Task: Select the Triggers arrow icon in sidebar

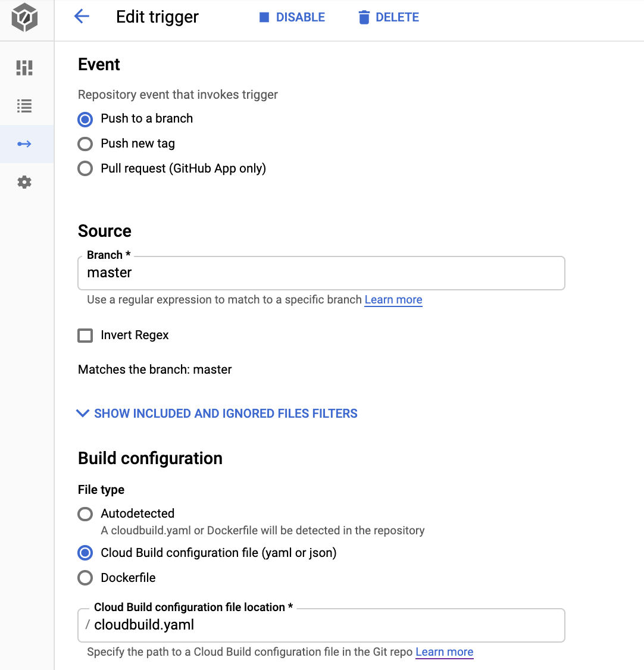Action: 24,144
